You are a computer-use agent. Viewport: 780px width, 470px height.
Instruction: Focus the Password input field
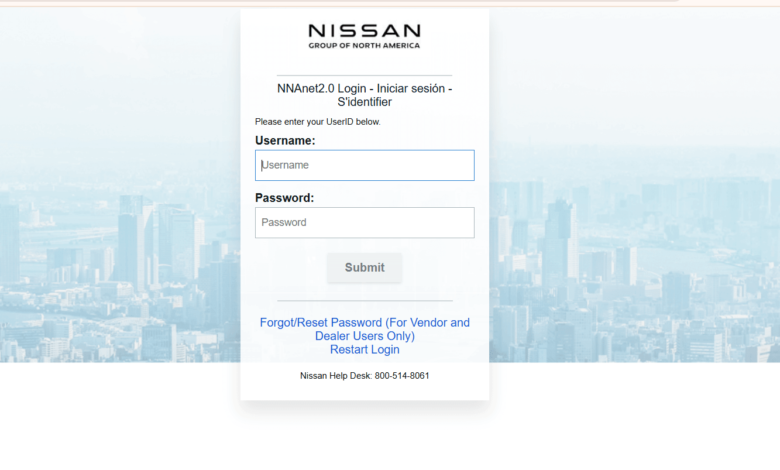(365, 223)
